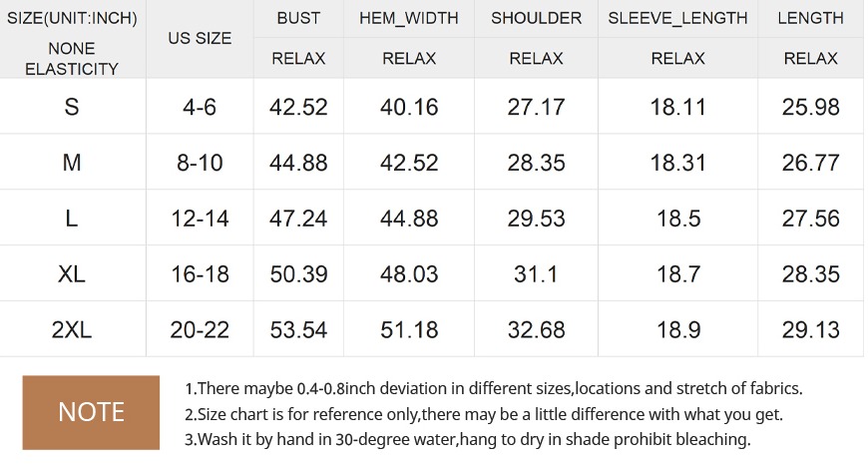Select the LENGTH column header
Screen dimensions: 868x466
coord(810,18)
